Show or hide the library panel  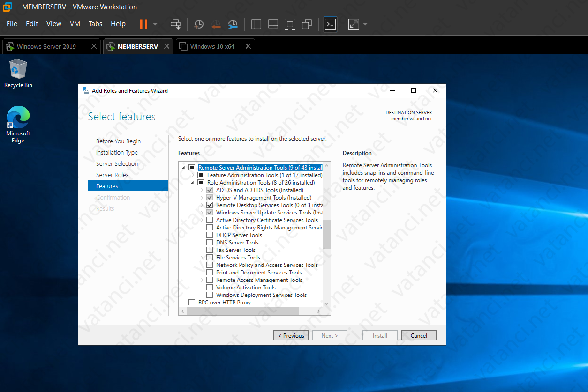tap(256, 24)
